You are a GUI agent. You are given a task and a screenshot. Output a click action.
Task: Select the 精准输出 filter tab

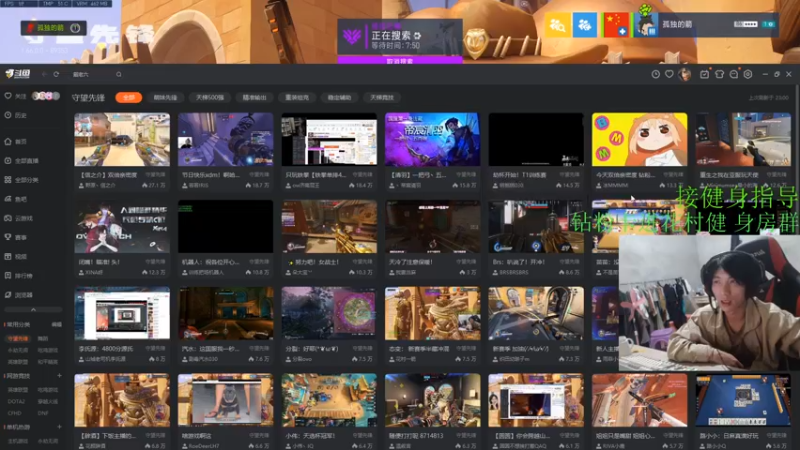tap(254, 97)
